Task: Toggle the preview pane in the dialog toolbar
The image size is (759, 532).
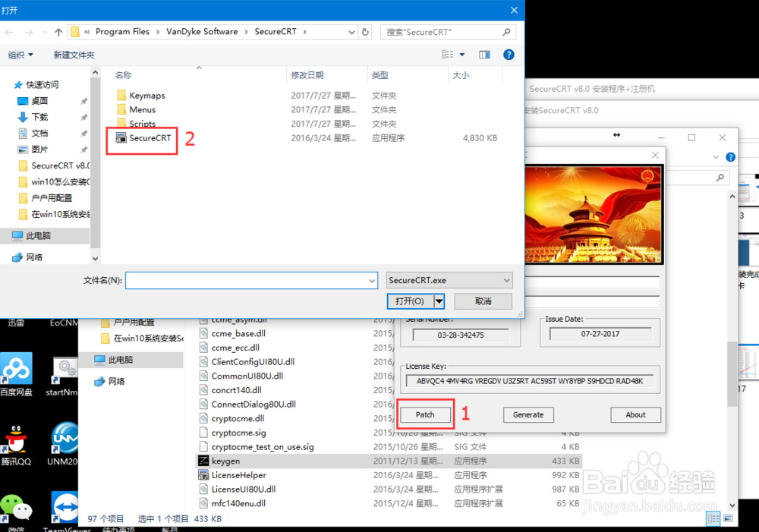Action: point(484,55)
